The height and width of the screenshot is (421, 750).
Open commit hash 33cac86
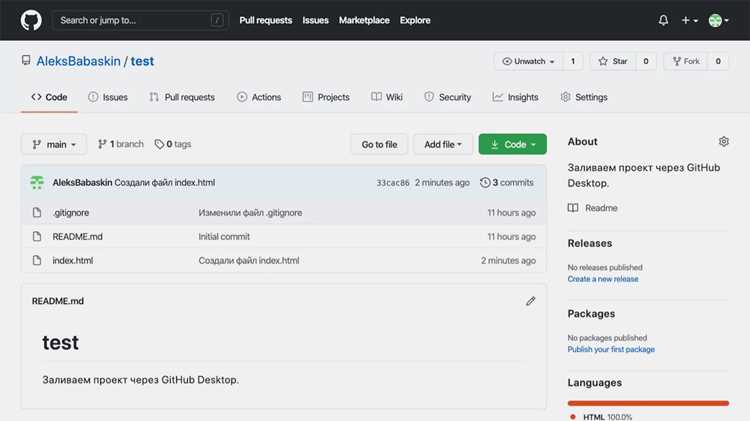point(393,183)
